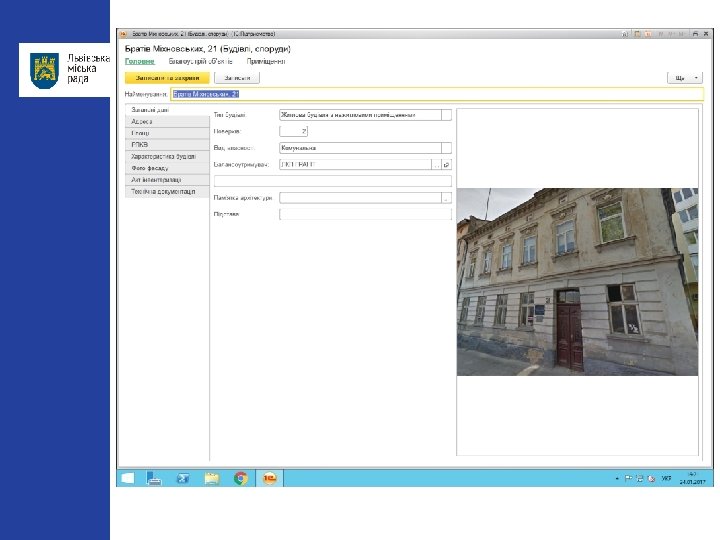The width and height of the screenshot is (720, 540).
Task: Click the yellow 'Записати та закрити' button
Action: pyautogui.click(x=167, y=78)
